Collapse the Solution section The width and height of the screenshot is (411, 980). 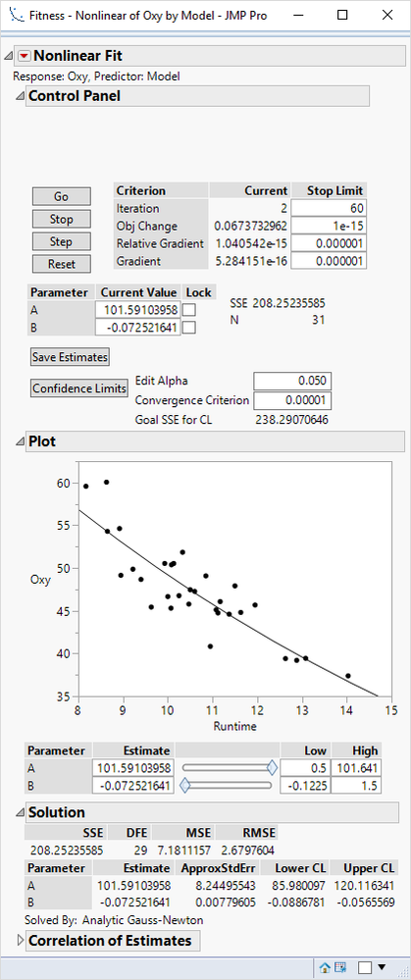pyautogui.click(x=20, y=813)
